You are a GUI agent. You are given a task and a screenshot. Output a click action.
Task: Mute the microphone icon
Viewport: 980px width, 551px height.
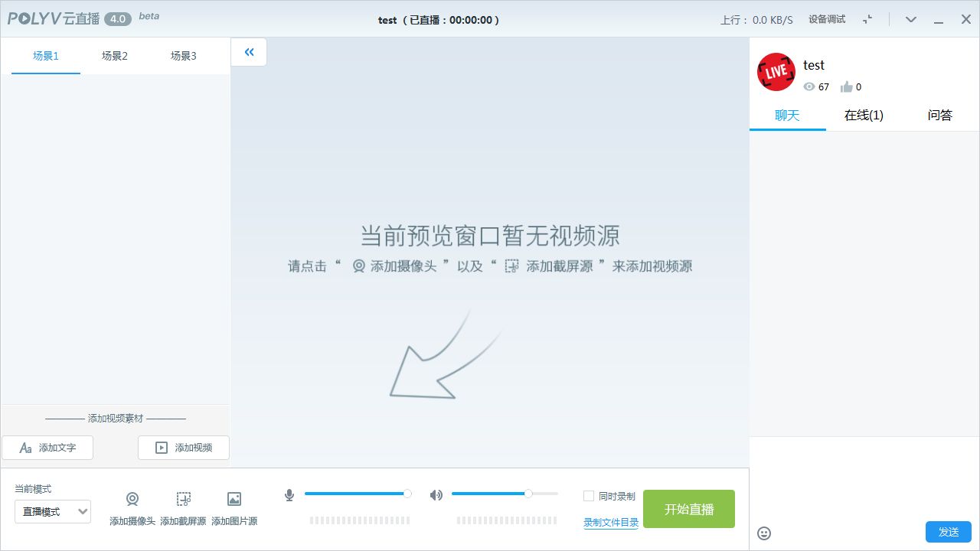(x=289, y=495)
